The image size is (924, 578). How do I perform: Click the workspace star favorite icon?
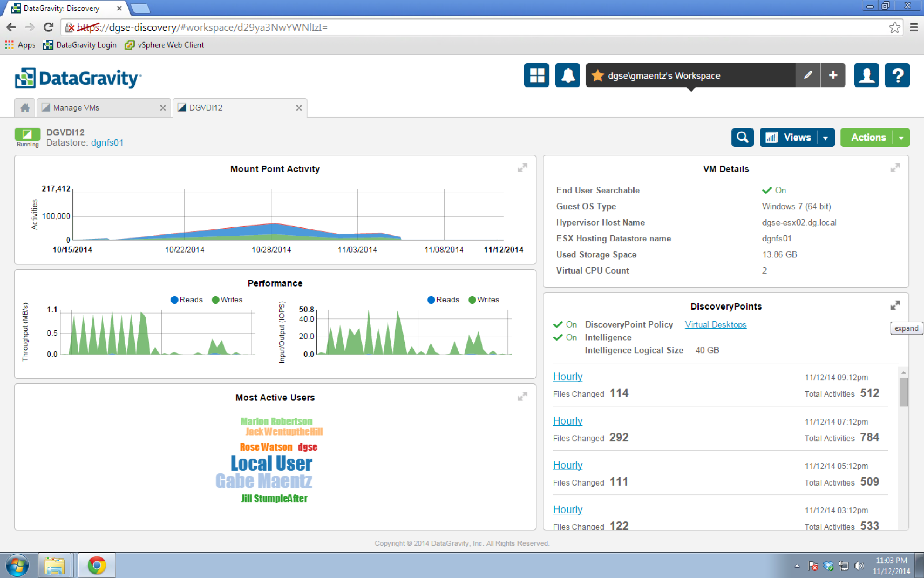pyautogui.click(x=597, y=75)
